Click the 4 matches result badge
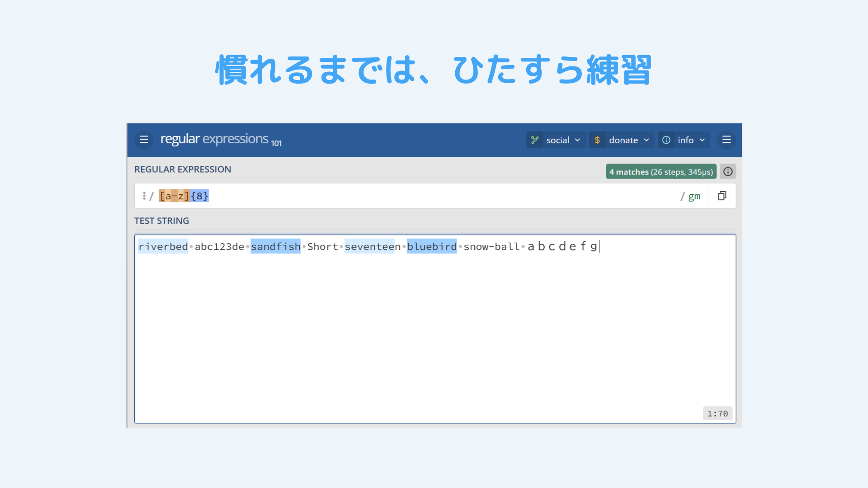 660,172
